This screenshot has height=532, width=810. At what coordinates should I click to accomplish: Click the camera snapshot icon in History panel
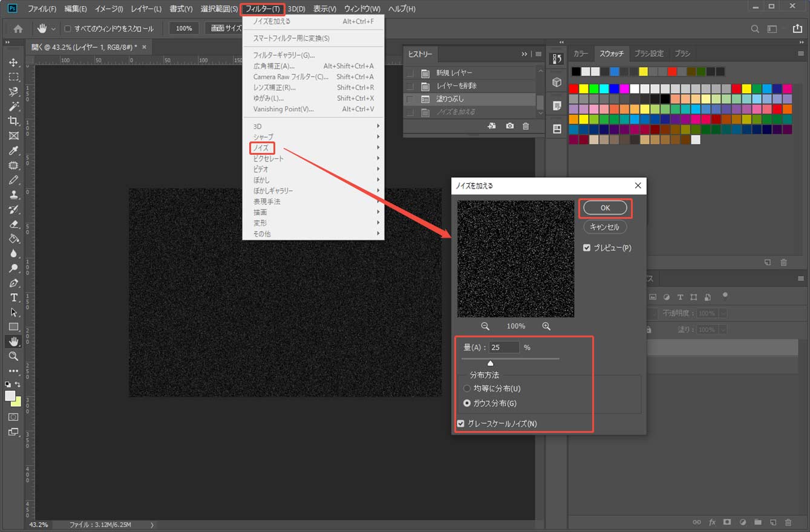click(510, 126)
